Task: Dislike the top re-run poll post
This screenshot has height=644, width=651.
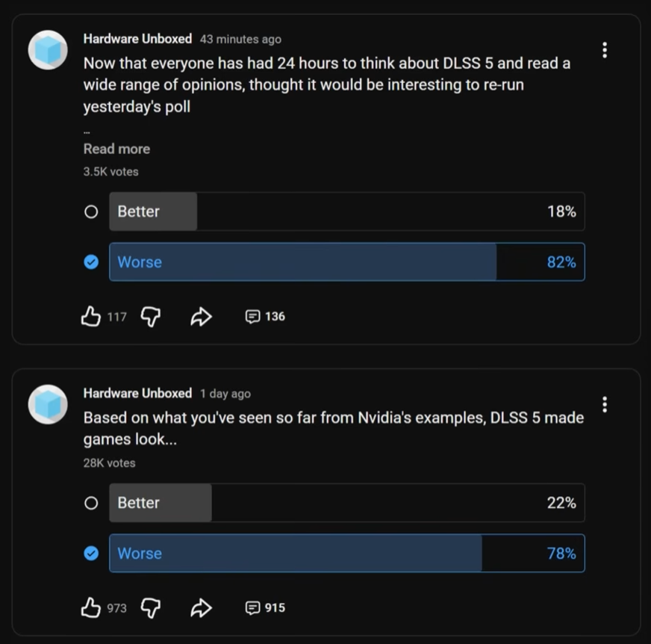Action: pyautogui.click(x=151, y=317)
